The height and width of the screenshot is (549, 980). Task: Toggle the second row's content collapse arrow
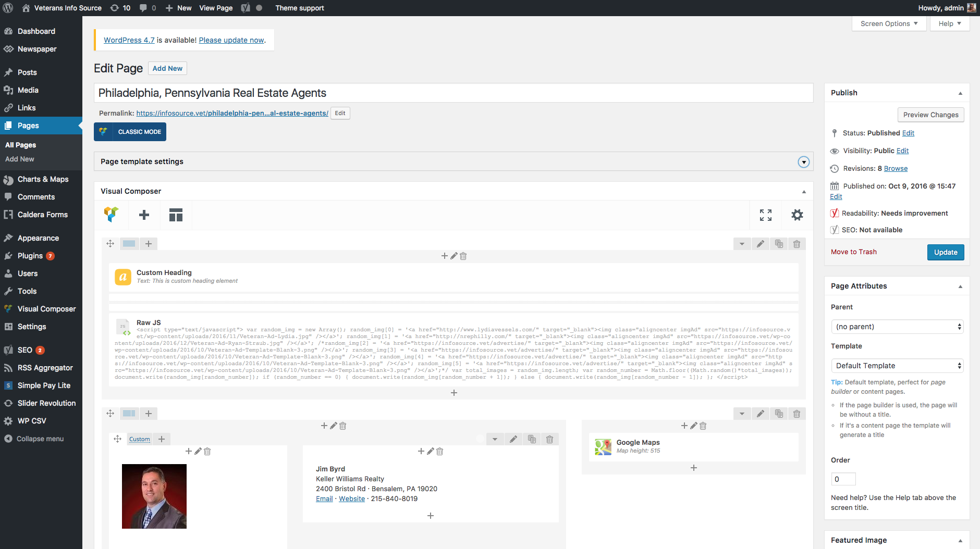pyautogui.click(x=742, y=414)
